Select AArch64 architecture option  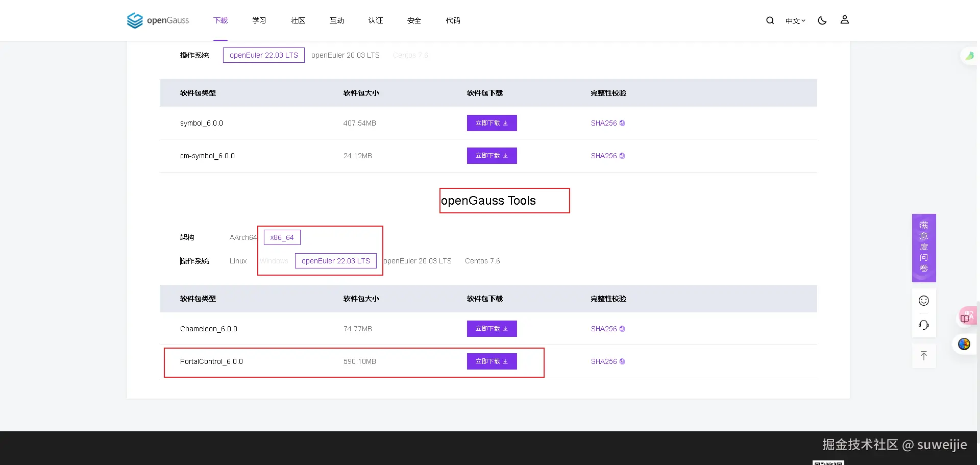[243, 237]
